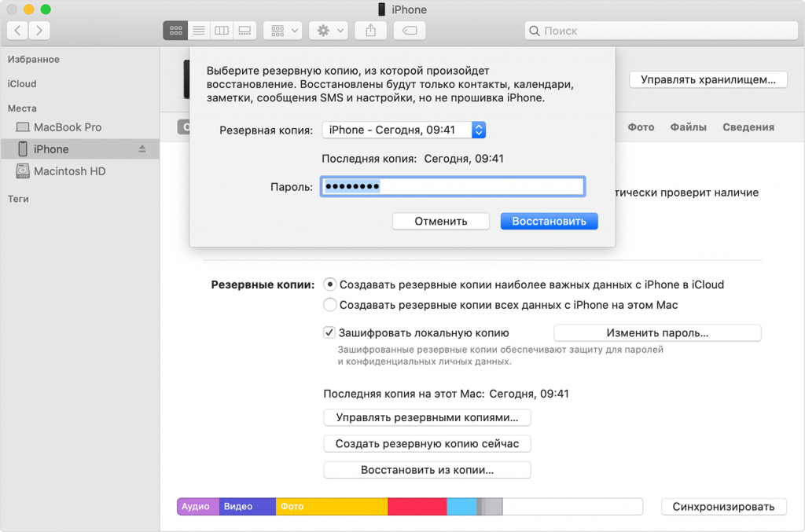
Task: Open the group-by arrangement dropdown
Action: (283, 31)
